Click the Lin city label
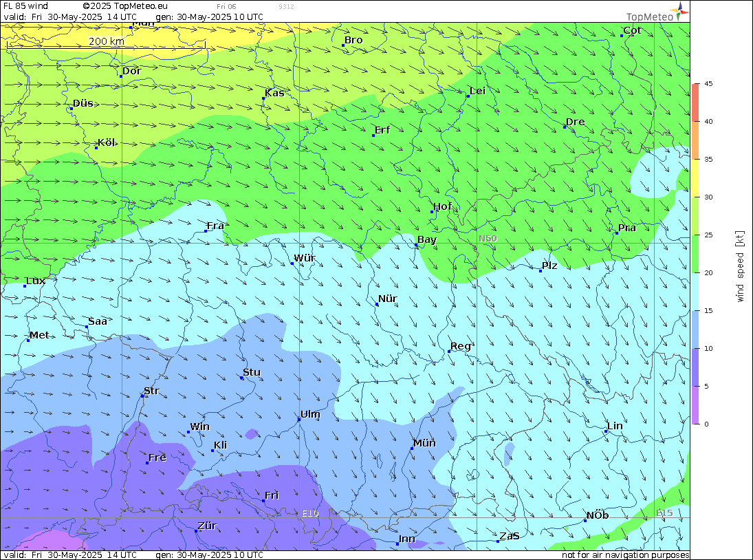 point(615,426)
